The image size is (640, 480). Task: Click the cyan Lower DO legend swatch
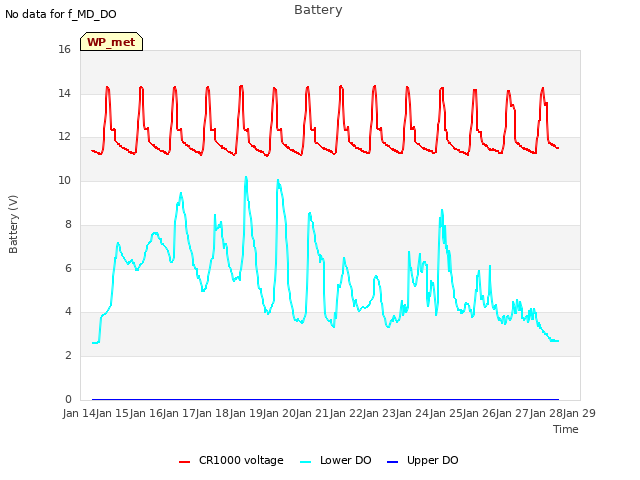coord(305,462)
